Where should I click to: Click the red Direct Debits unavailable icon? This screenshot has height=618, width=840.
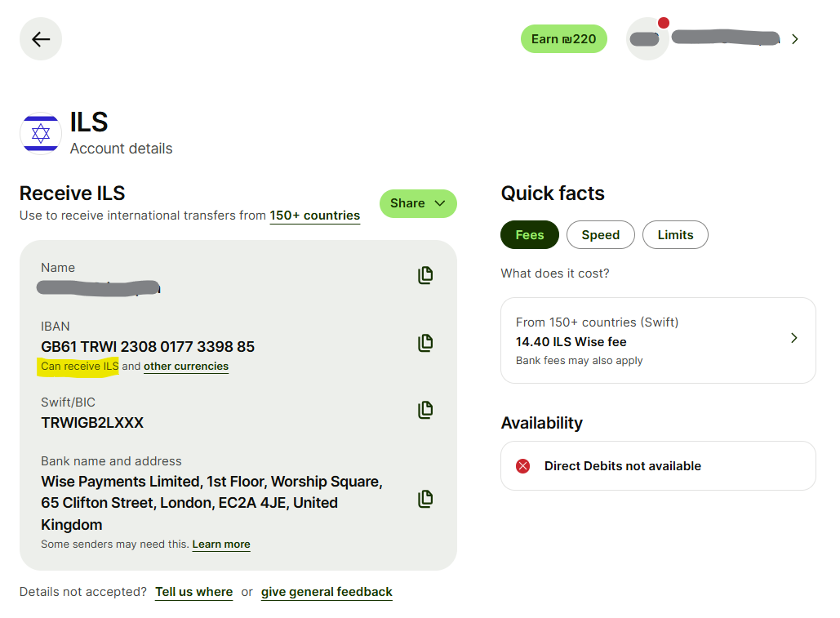tap(523, 466)
